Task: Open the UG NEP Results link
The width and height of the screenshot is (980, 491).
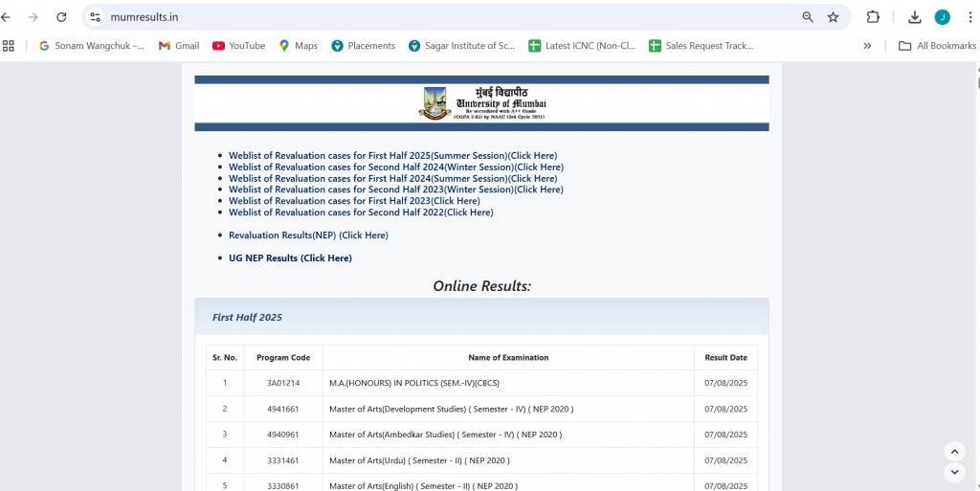Action: click(x=290, y=258)
